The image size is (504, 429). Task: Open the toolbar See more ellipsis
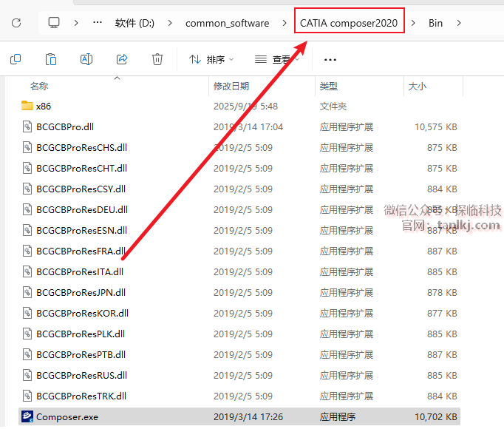[330, 60]
